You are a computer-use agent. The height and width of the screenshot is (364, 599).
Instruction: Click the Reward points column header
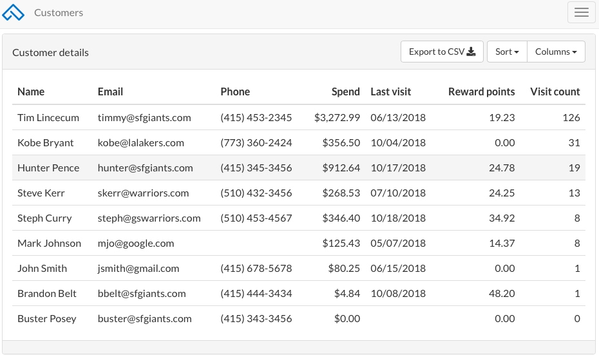pyautogui.click(x=481, y=91)
